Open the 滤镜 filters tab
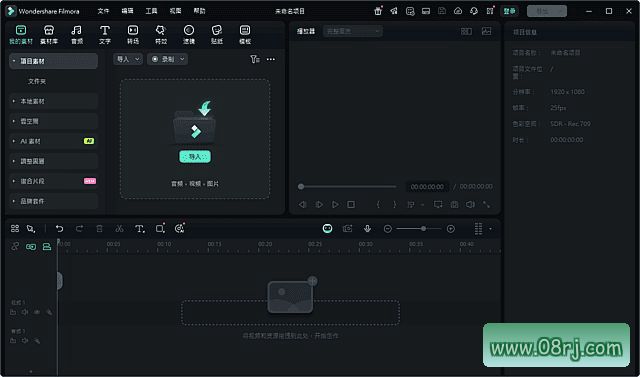This screenshot has width=640, height=377. coord(189,34)
